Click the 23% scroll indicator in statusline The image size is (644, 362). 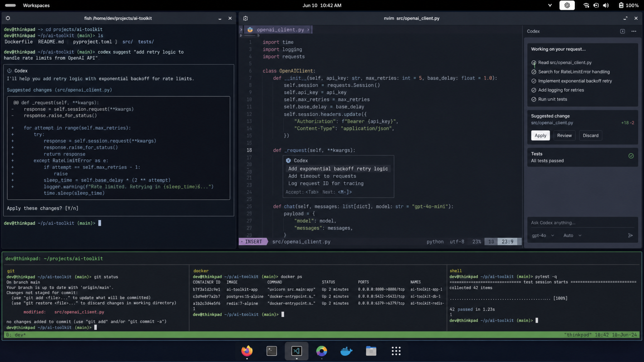coord(476,242)
